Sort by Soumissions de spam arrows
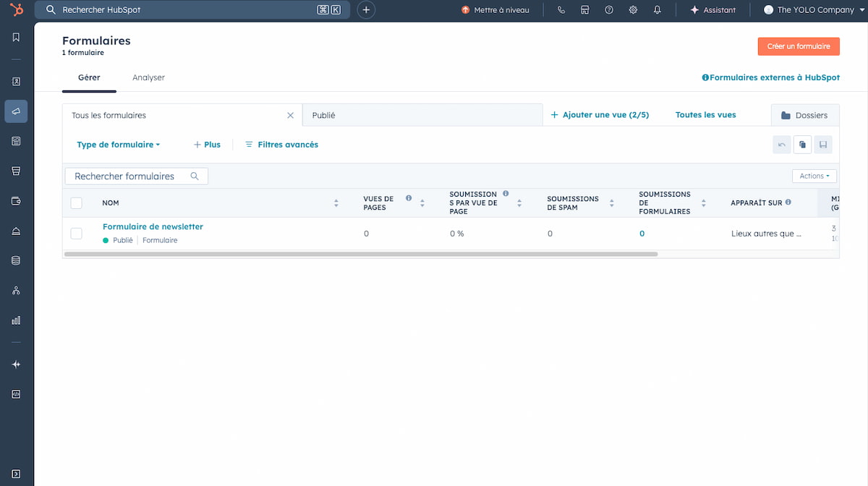Screen dimensions: 868x486 [x=611, y=203]
